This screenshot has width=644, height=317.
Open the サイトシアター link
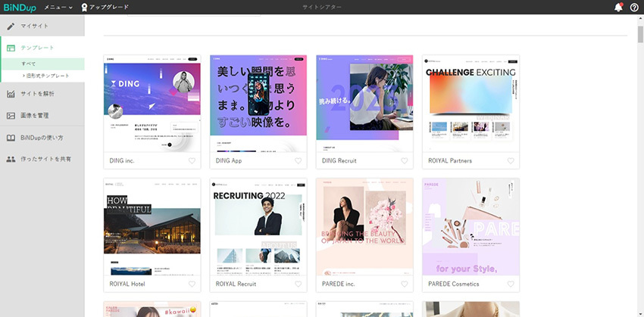click(x=322, y=7)
